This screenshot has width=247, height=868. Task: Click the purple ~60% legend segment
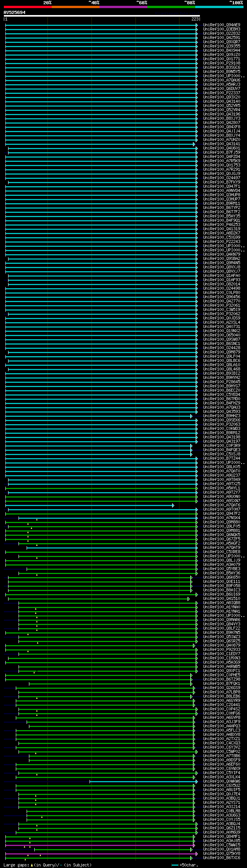123,7
